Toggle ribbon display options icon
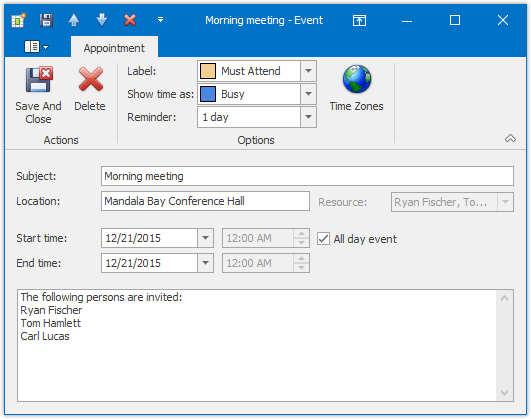 point(359,21)
